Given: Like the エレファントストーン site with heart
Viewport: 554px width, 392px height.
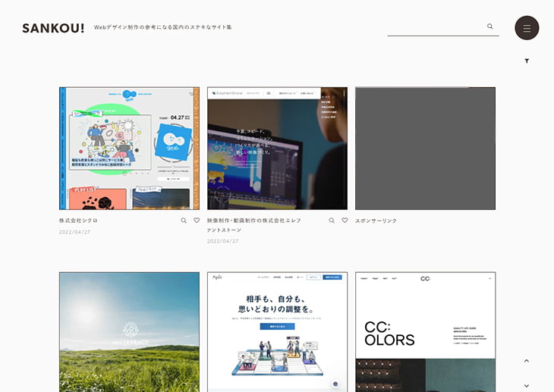Looking at the screenshot, I should (345, 221).
